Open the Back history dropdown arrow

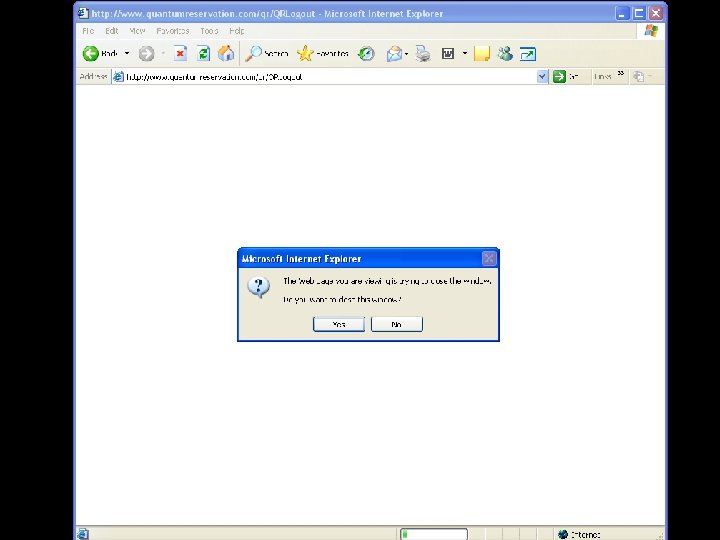127,54
